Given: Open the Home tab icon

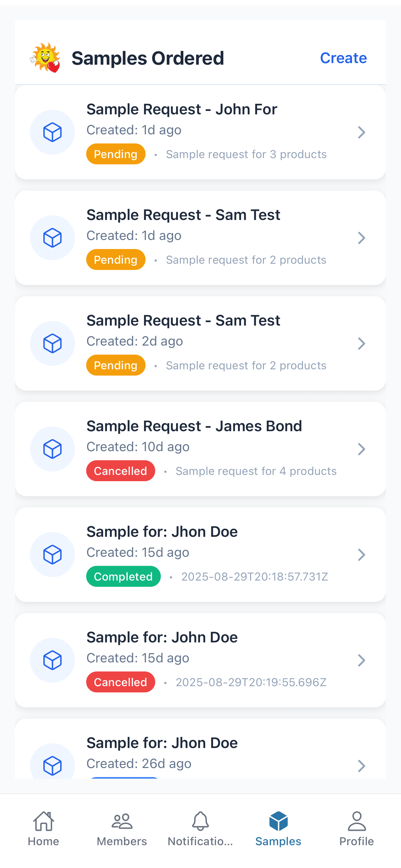Looking at the screenshot, I should [x=43, y=821].
